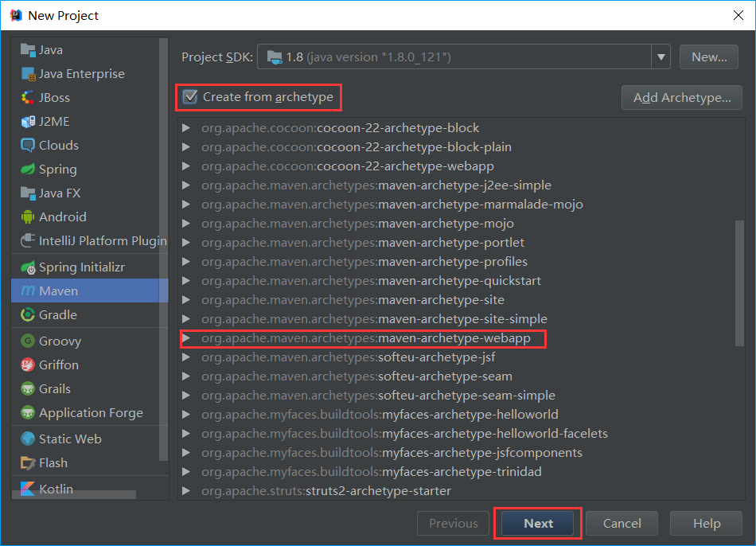
Task: Select maven-archetype-marmalade-mojo row
Action: point(462,205)
